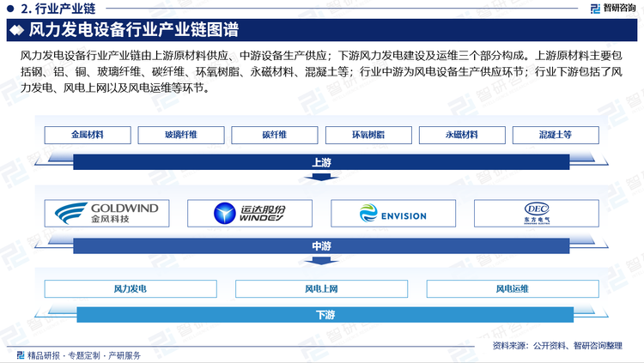The image size is (644, 363).
Task: Select the 碳纤维 box
Action: (275, 135)
